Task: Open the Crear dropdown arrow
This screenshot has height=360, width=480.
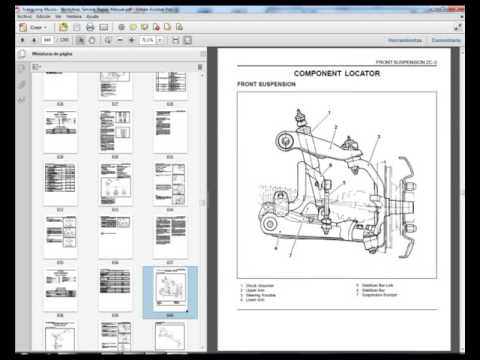Action: click(x=45, y=28)
